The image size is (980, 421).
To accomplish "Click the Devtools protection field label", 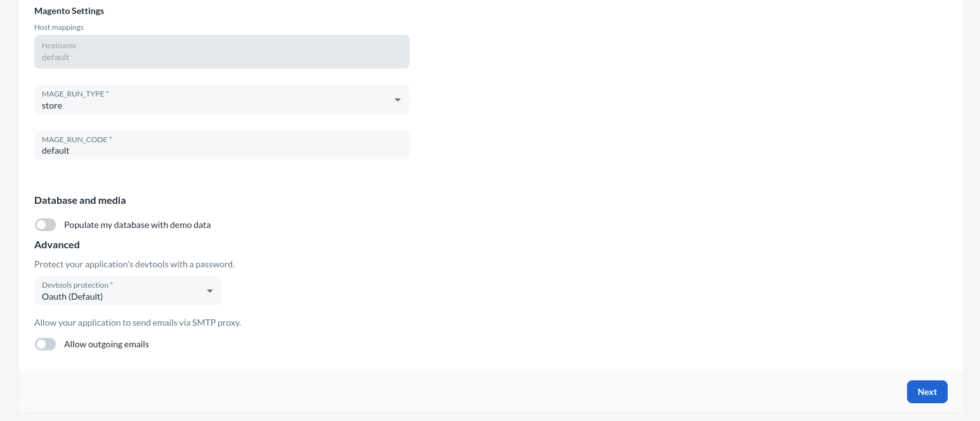I will pyautogui.click(x=77, y=285).
